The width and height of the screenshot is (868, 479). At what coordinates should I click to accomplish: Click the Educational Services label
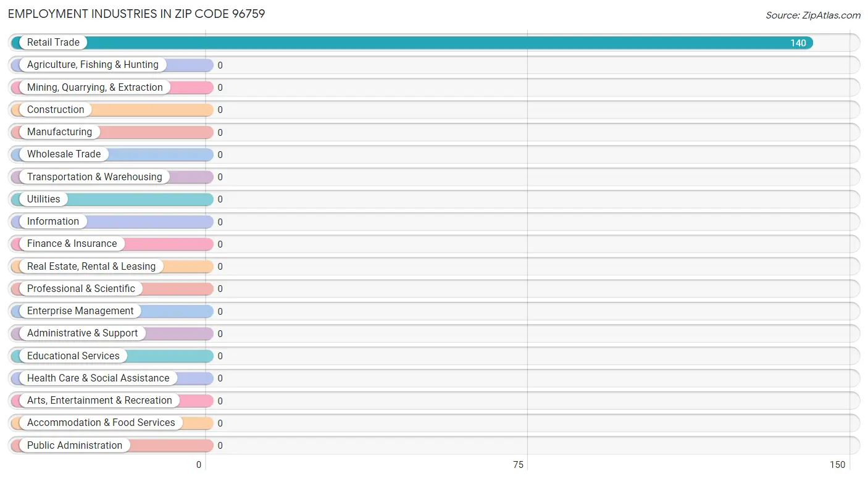(x=73, y=356)
